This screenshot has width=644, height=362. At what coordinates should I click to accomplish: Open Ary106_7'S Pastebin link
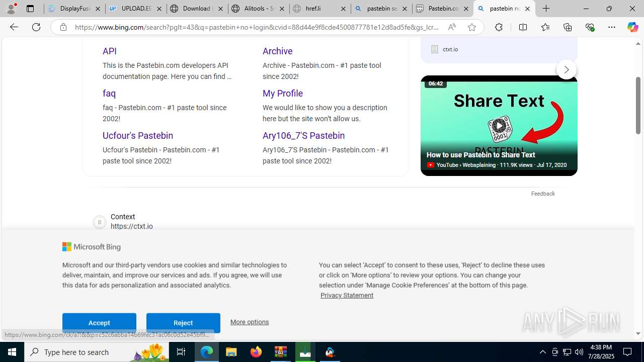(303, 135)
